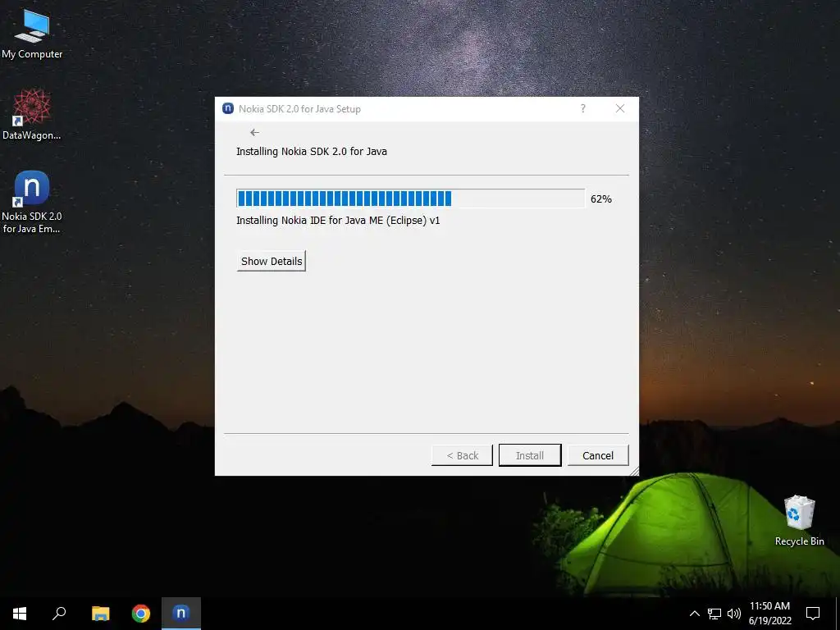Open File Explorer from the taskbar
Viewport: 840px width, 630px height.
point(100,614)
